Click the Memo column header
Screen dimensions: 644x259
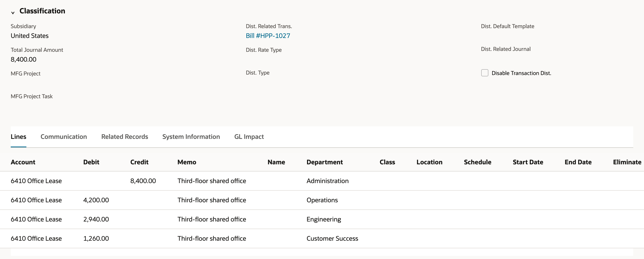click(x=187, y=162)
